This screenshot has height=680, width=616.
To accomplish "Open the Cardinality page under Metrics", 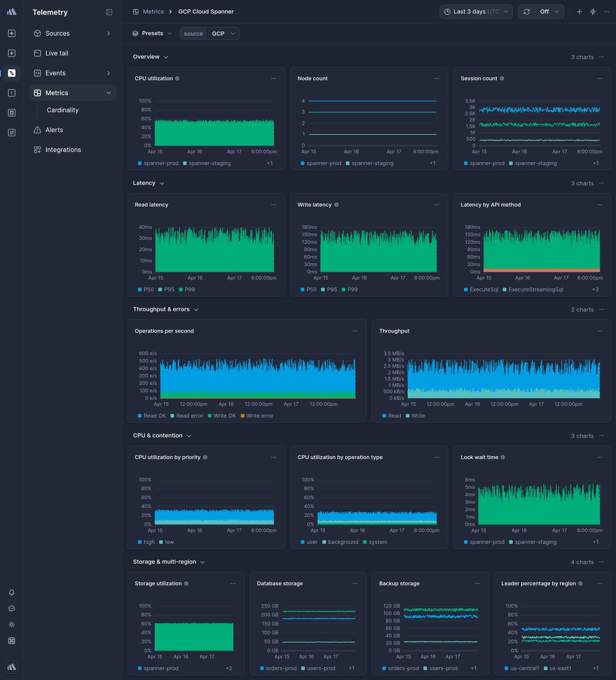I will (62, 110).
